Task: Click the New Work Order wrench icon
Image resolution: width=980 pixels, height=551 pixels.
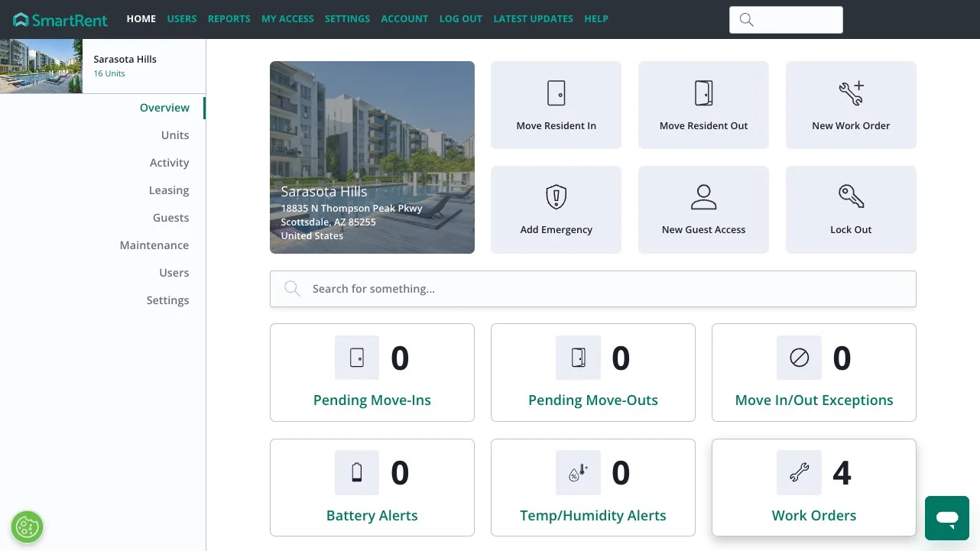Action: click(x=852, y=93)
